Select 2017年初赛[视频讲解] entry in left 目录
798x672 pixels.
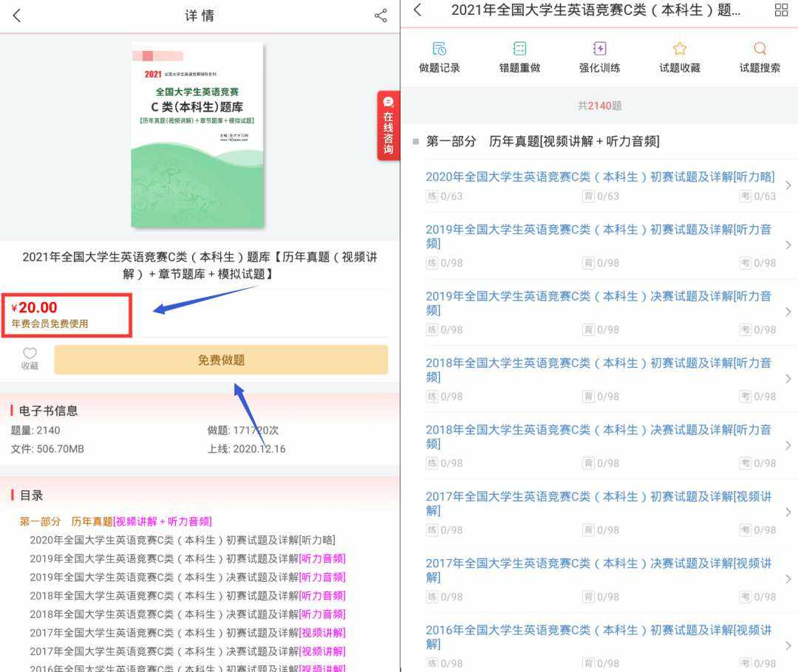[x=187, y=633]
